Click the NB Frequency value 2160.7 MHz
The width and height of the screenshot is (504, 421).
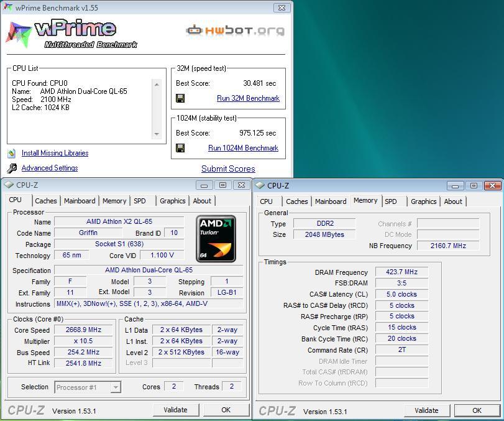(x=448, y=246)
